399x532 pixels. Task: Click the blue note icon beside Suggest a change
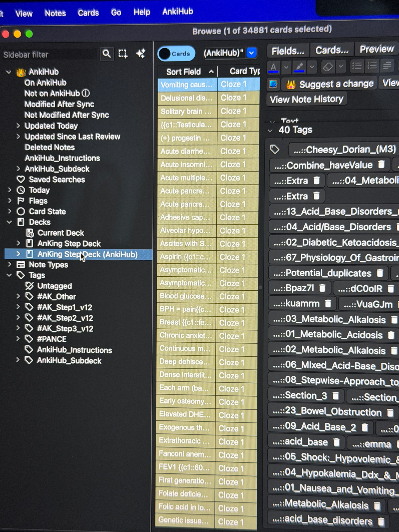pyautogui.click(x=273, y=84)
